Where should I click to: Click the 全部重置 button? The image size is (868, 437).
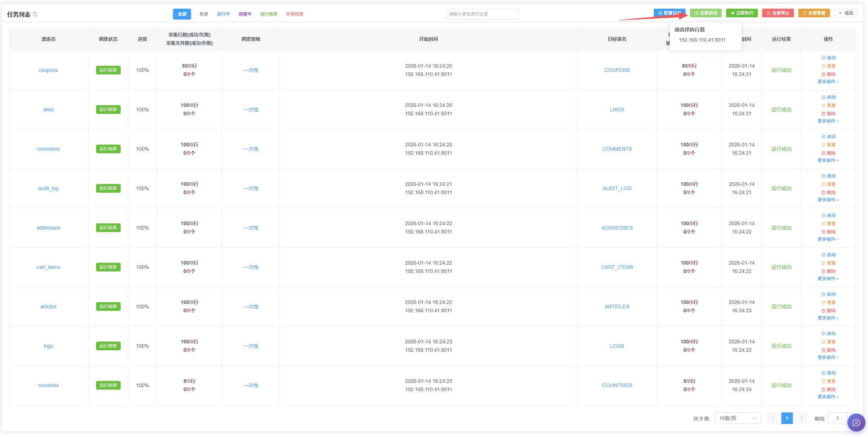pyautogui.click(x=814, y=13)
